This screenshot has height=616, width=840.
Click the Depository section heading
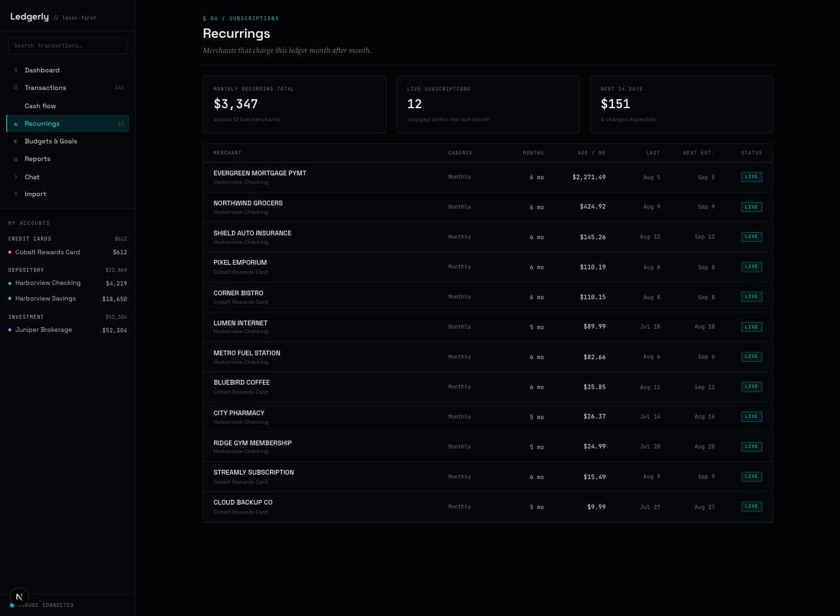point(26,270)
